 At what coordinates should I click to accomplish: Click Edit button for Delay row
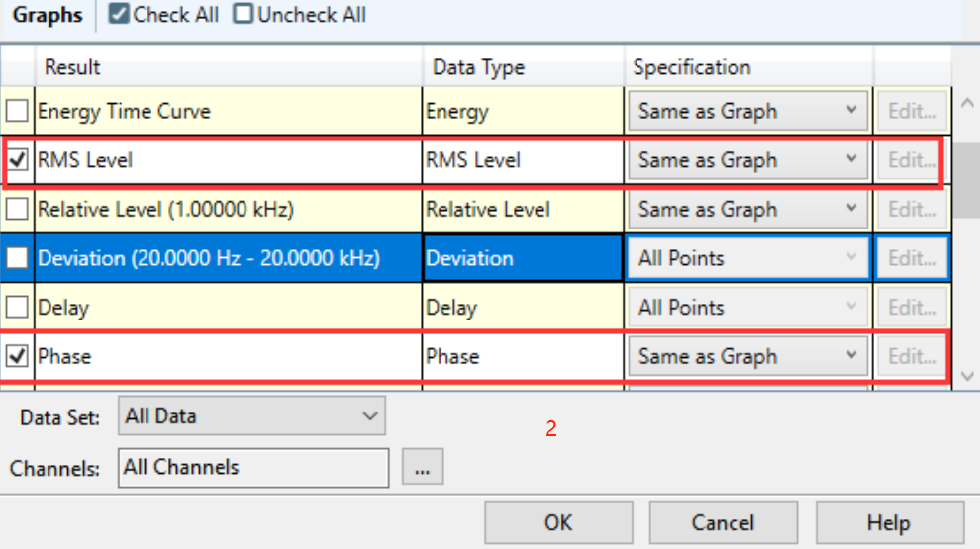pos(912,307)
